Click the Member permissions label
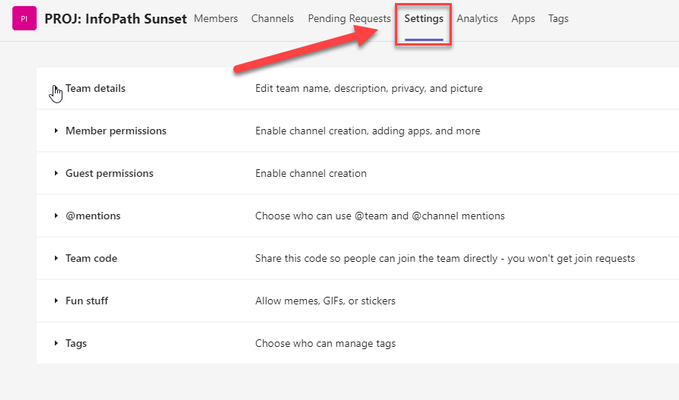679x400 pixels. coord(116,131)
